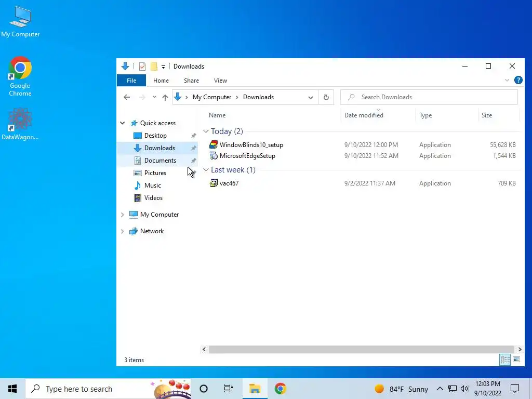Open Chrome from the taskbar
Viewport: 532px width, 399px height.
(x=280, y=389)
